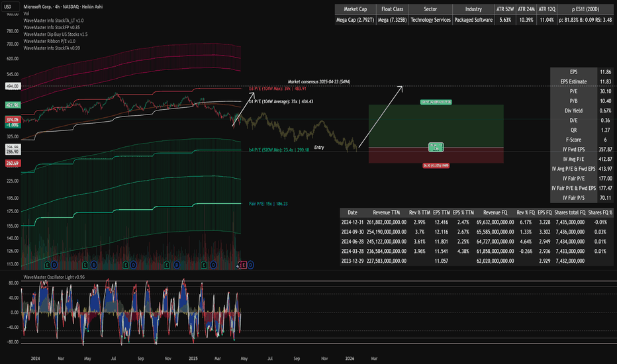Select the Fair P/E 15x 186.23 label
This screenshot has height=364, width=617.
tap(268, 204)
